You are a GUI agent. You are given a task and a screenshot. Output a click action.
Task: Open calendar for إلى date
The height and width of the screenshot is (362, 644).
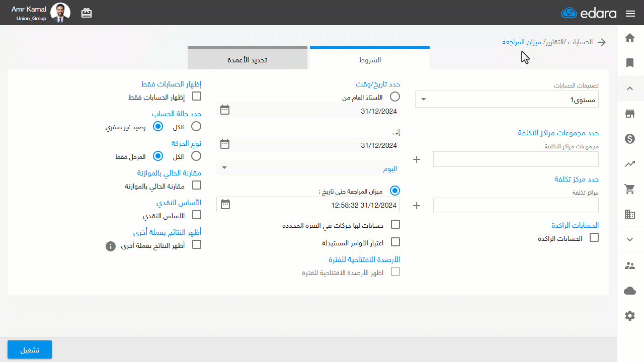click(225, 144)
